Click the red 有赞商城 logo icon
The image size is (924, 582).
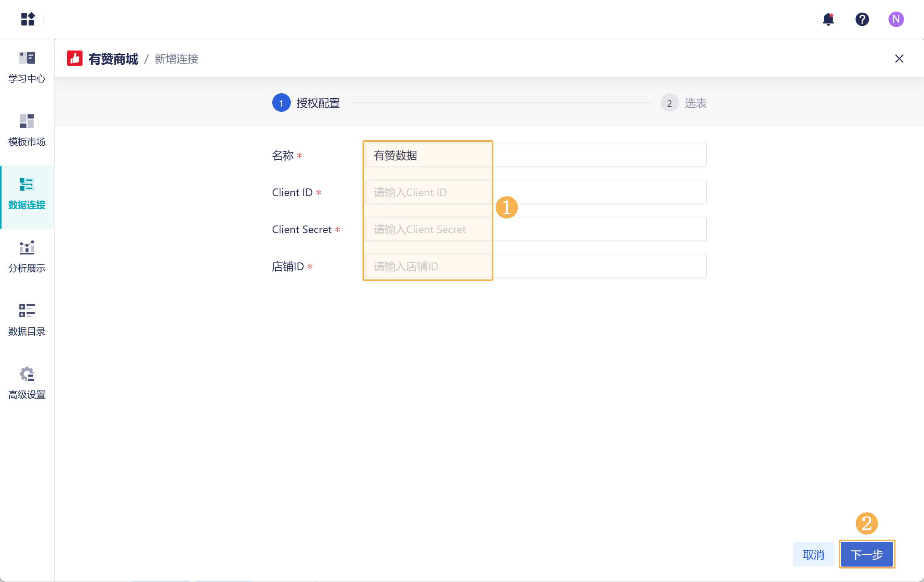click(x=75, y=58)
